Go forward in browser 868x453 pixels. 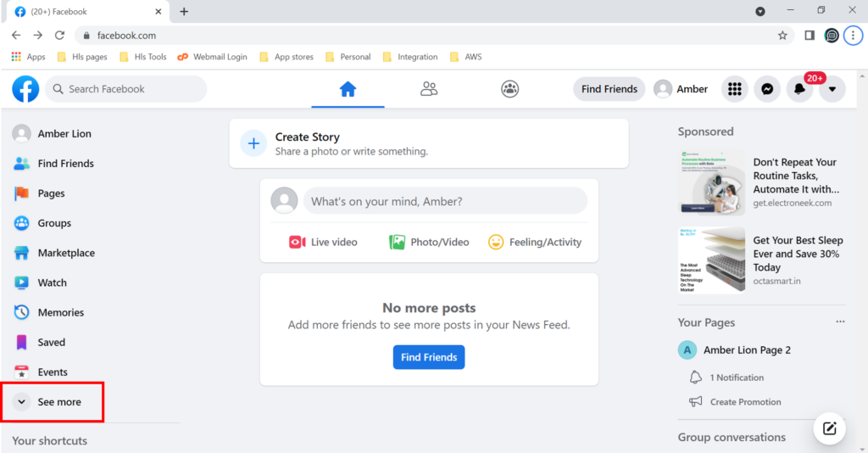[37, 36]
